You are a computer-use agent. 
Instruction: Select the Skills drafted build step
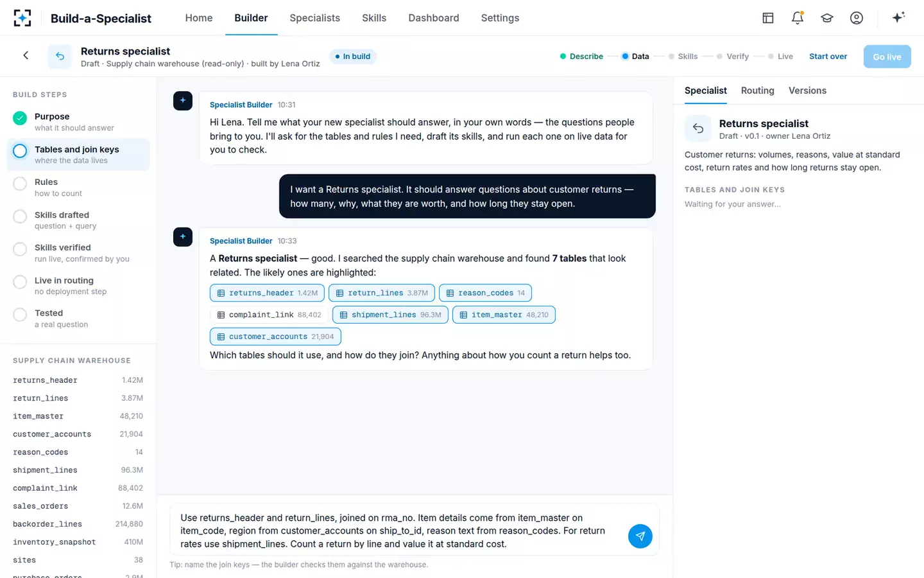pos(78,220)
